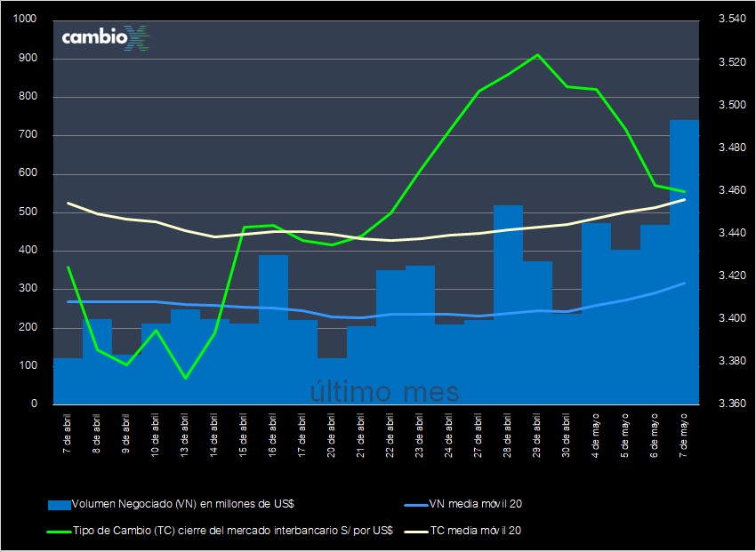Click the left axis value 300
Screen dimensions: 756x552
pos(28,289)
